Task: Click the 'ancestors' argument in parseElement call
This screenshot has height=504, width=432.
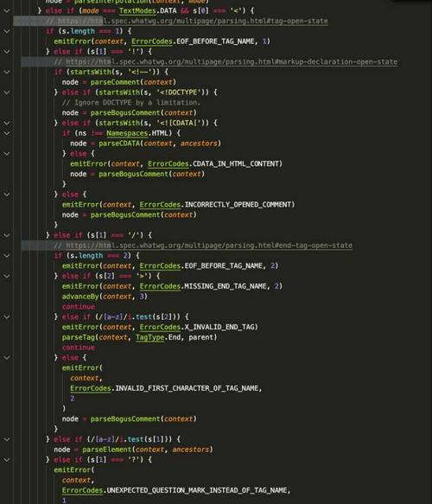Action: click(190, 450)
